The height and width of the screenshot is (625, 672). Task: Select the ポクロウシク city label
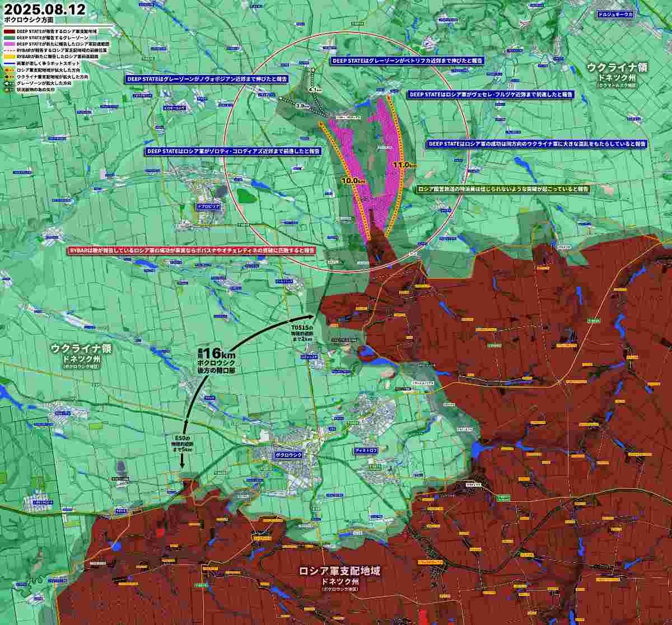(289, 455)
